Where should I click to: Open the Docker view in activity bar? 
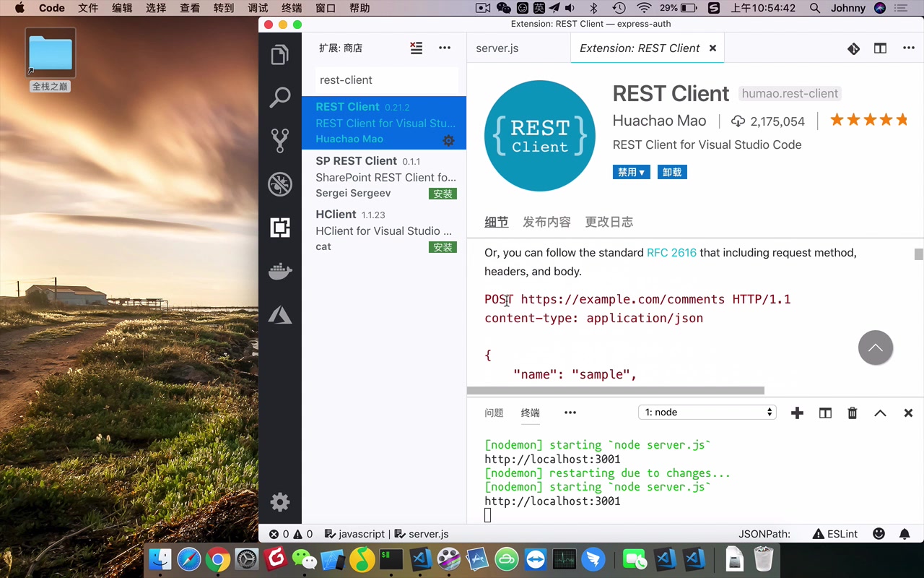click(280, 272)
